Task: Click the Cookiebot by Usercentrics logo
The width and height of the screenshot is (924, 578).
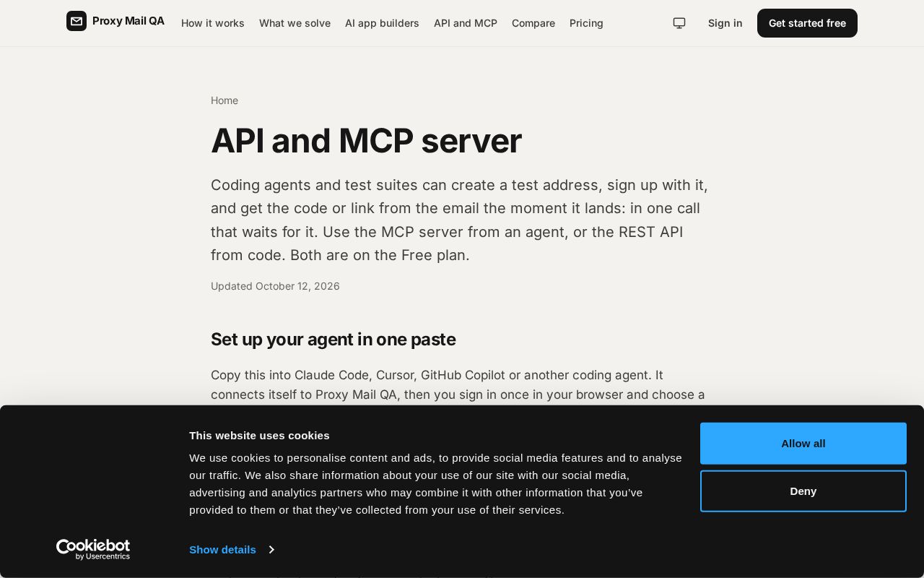Action: [93, 550]
